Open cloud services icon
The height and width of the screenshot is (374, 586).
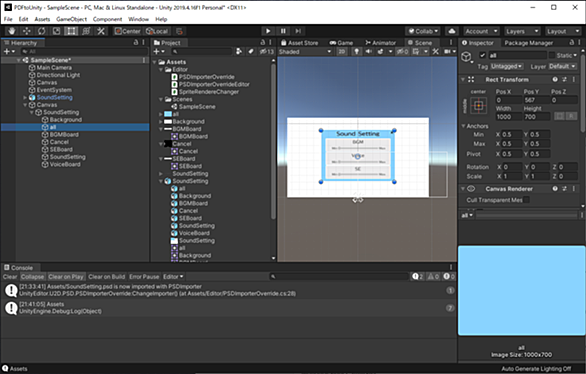click(452, 31)
